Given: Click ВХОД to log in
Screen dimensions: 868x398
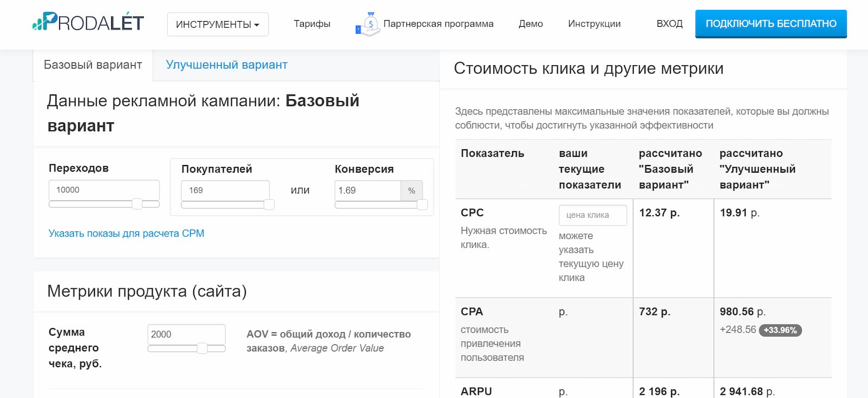Looking at the screenshot, I should 669,24.
